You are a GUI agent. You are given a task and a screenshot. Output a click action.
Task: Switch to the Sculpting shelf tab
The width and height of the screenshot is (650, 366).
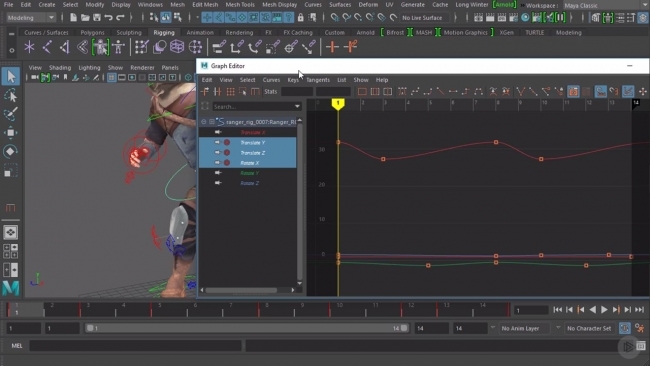(x=129, y=32)
